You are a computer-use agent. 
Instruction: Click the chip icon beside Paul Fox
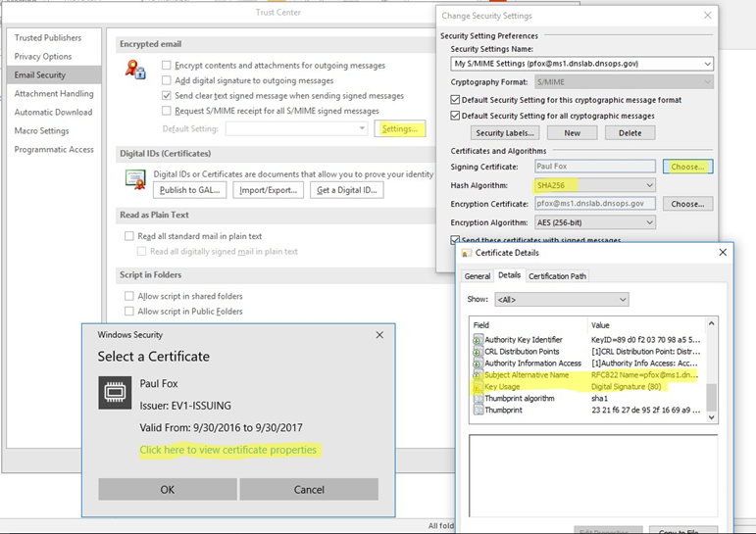(x=115, y=393)
